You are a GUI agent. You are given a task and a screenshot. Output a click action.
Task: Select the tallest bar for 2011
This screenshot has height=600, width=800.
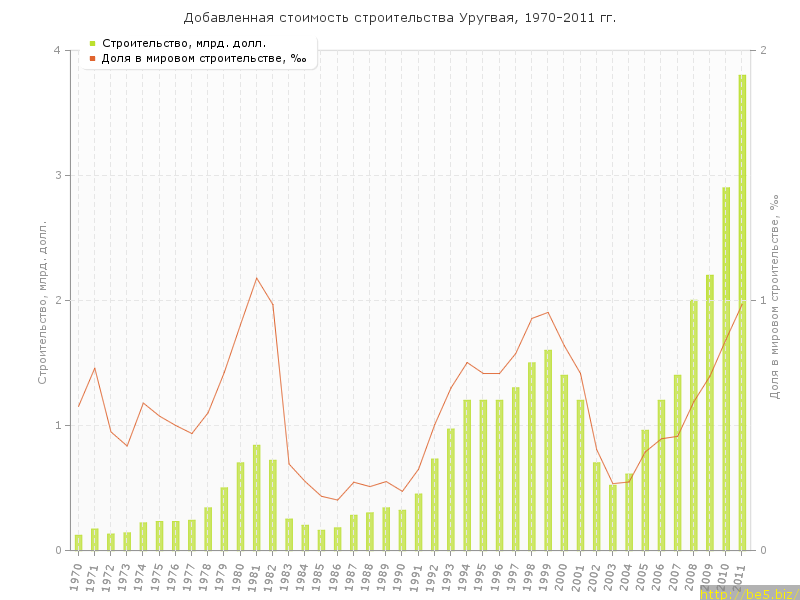[742, 312]
